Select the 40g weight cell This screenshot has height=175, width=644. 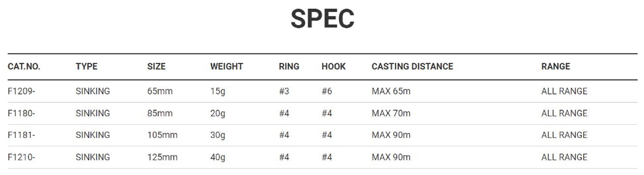[218, 157]
